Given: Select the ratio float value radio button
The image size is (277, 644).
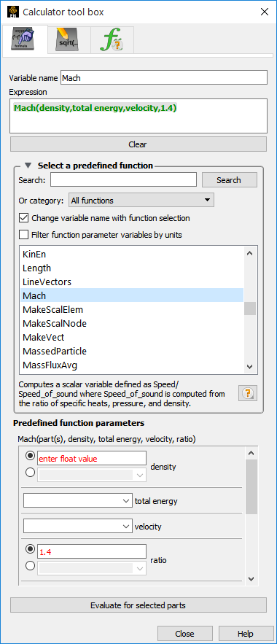Looking at the screenshot, I should coord(31,549).
